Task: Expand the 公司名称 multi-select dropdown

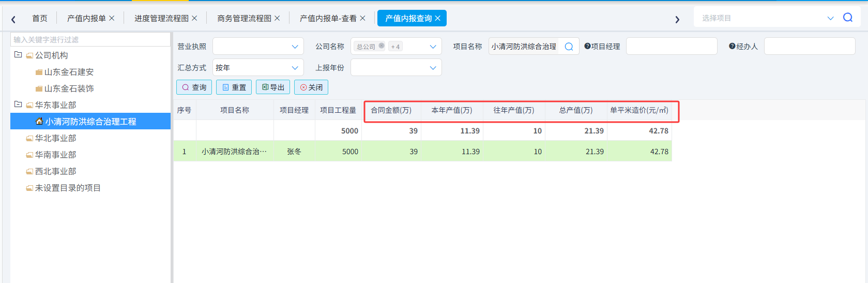Action: click(433, 47)
